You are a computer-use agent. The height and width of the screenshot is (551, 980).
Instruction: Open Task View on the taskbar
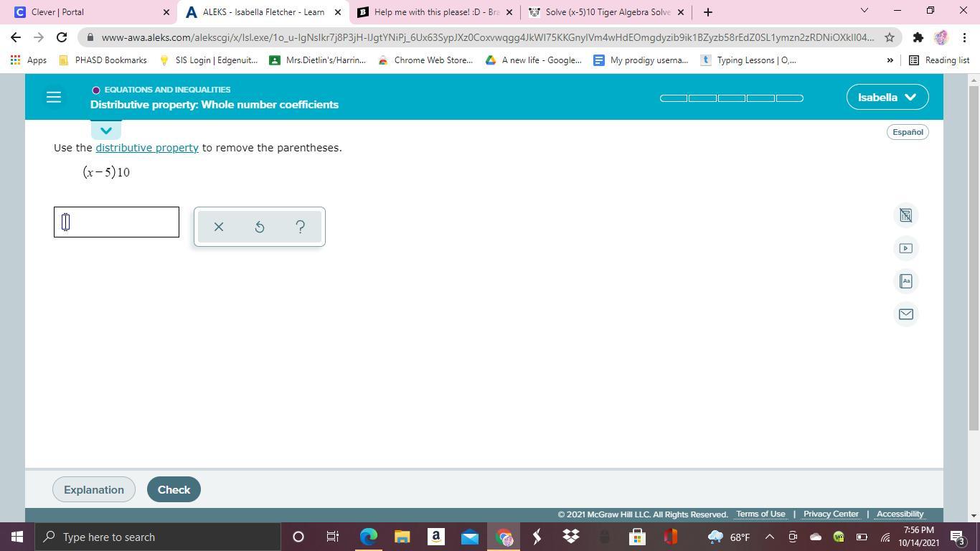[333, 537]
